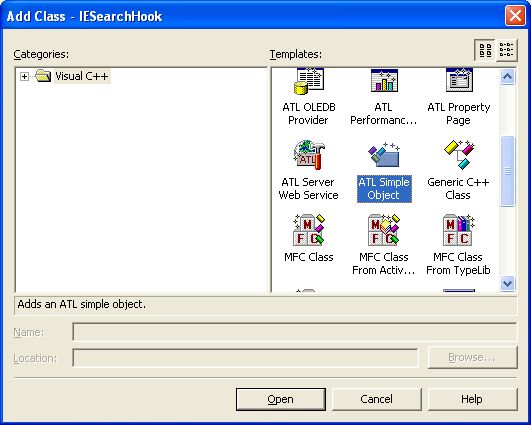Pick the ATL Server Web Service icon
The width and height of the screenshot is (531, 425).
click(309, 155)
